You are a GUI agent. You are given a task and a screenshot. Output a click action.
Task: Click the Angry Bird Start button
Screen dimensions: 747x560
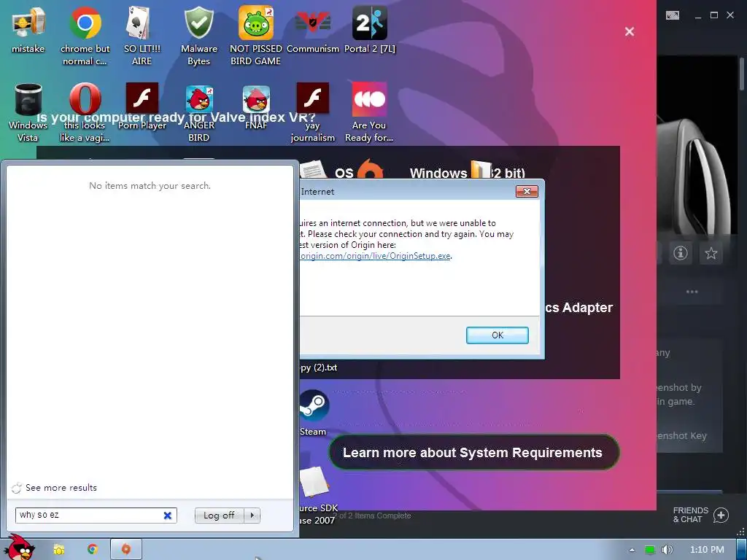19,548
